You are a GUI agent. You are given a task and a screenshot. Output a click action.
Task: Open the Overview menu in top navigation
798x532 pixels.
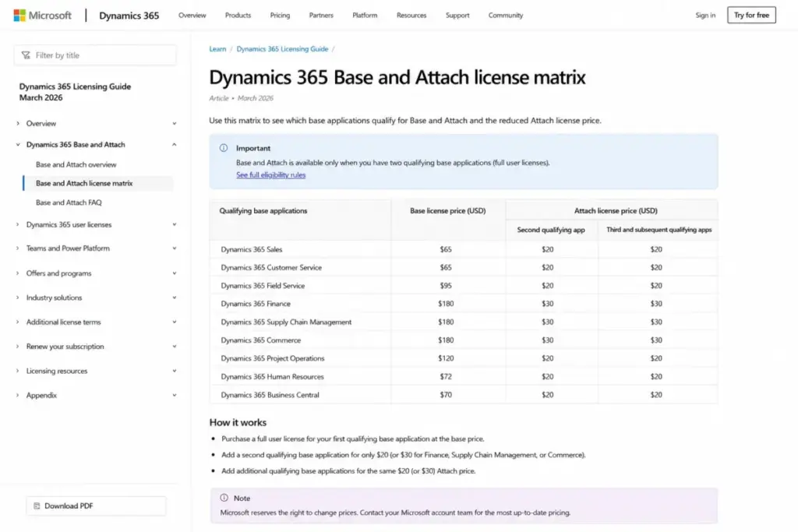coord(192,16)
